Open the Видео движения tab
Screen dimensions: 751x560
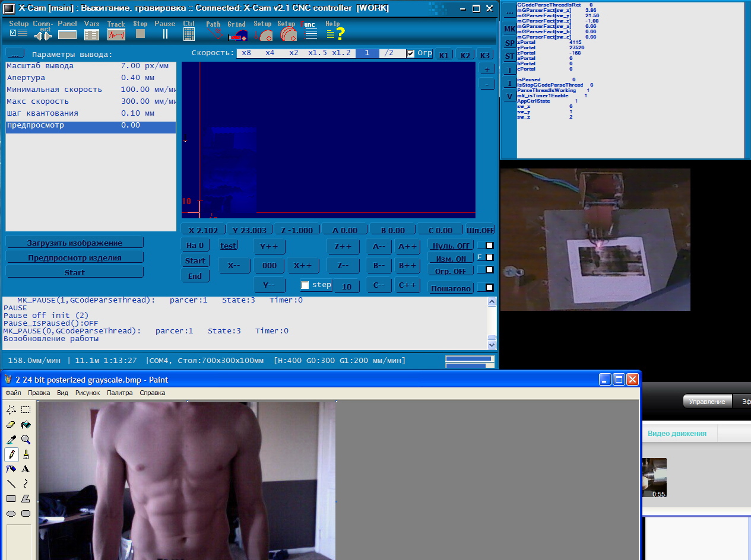coord(677,433)
